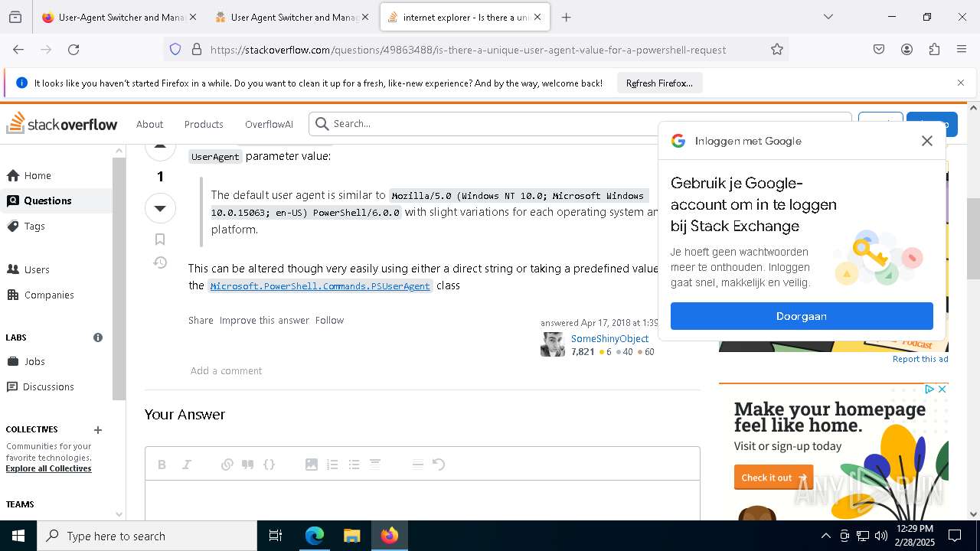
Task: Click the Bold formatting icon
Action: click(162, 465)
